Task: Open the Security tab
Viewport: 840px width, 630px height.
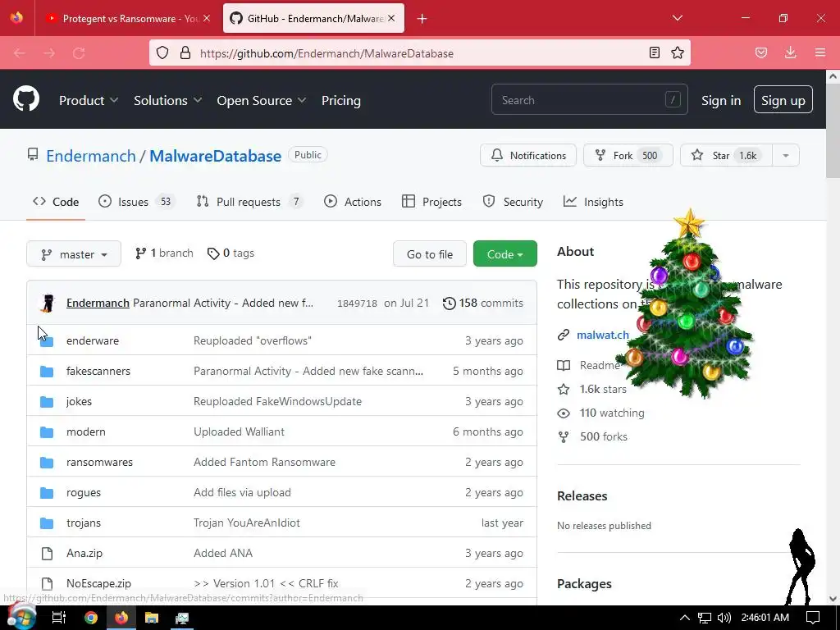Action: pyautogui.click(x=513, y=202)
